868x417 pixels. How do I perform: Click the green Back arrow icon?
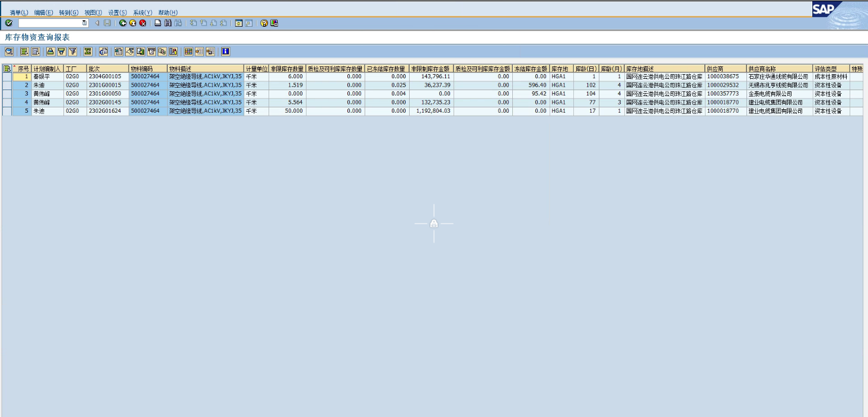click(123, 23)
